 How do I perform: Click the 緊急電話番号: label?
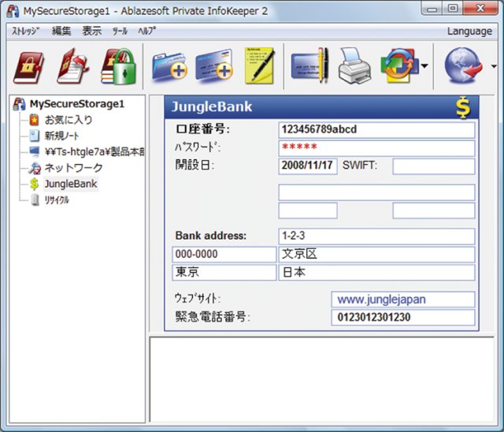coord(213,317)
